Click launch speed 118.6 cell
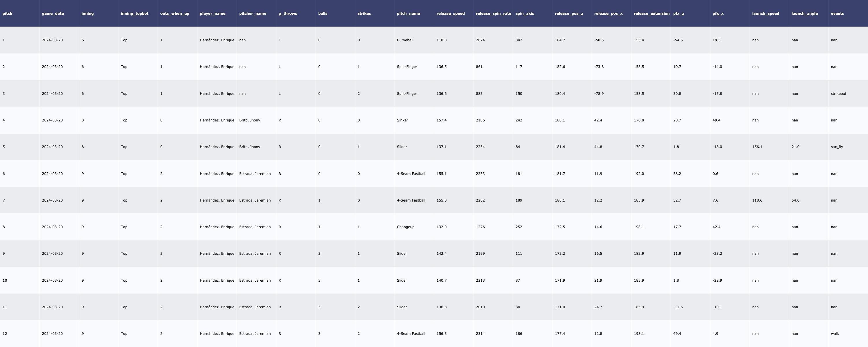Screen dimensions: 868x347 tap(757, 200)
